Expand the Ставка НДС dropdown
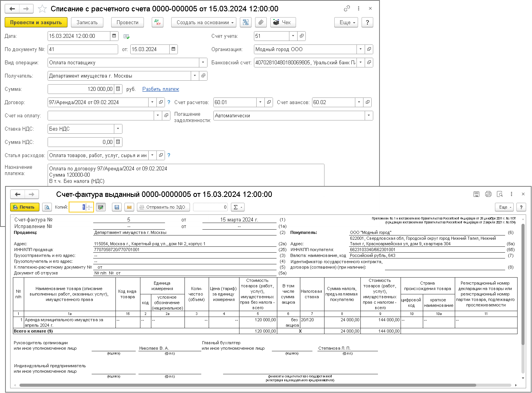This screenshot has height=393, width=532. coord(118,129)
